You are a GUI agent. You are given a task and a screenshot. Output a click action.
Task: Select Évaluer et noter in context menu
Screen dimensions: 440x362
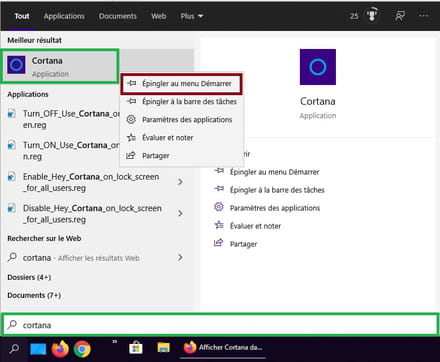point(182,137)
